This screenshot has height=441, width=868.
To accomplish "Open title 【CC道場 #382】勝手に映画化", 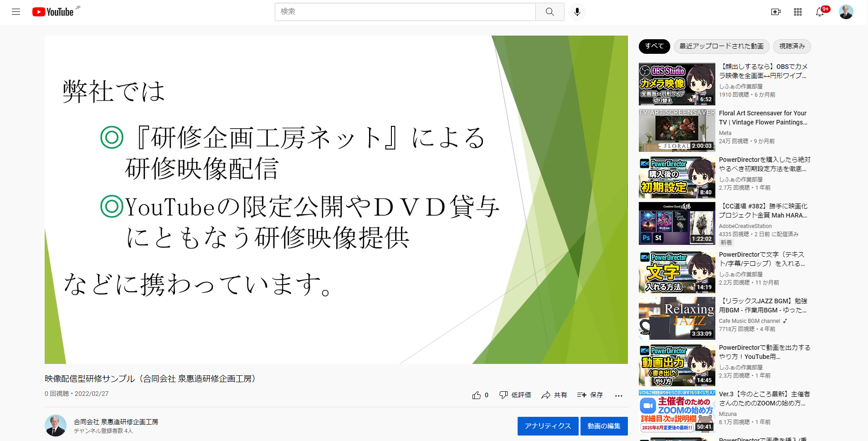I will [763, 211].
